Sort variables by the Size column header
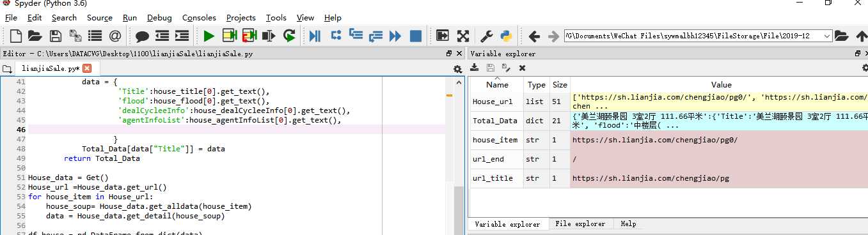This screenshot has height=235, width=868. pos(560,84)
